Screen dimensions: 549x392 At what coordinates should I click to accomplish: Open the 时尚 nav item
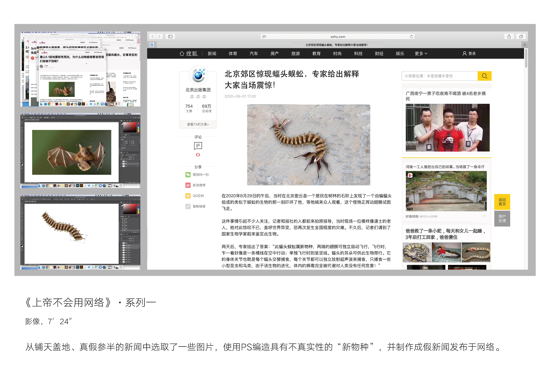337,54
